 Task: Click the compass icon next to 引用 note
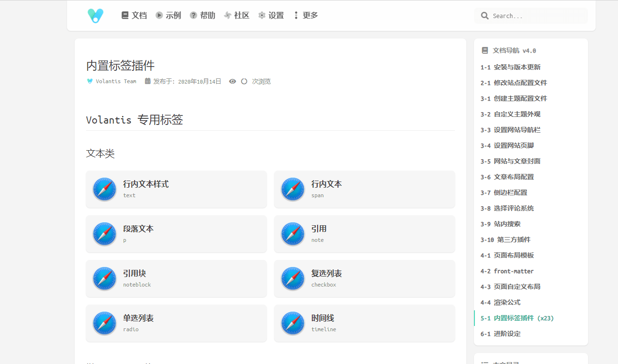pos(293,234)
